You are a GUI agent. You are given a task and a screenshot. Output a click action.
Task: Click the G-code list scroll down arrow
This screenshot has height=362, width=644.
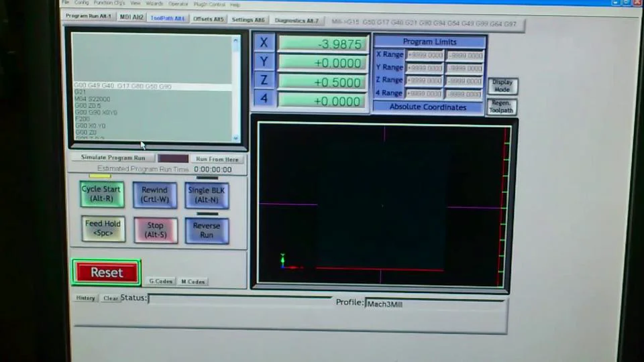click(235, 138)
